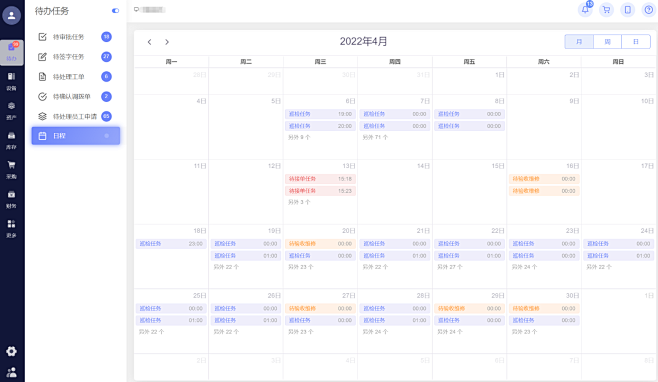This screenshot has height=382, width=658.
Task: Open the 库存 inventory sidebar icon
Action: click(11, 141)
